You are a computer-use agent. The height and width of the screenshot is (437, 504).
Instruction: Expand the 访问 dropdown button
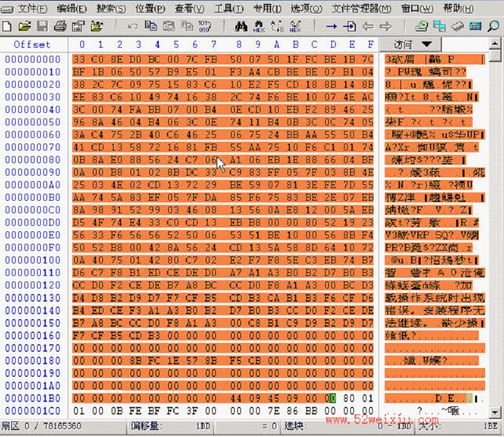tap(410, 45)
